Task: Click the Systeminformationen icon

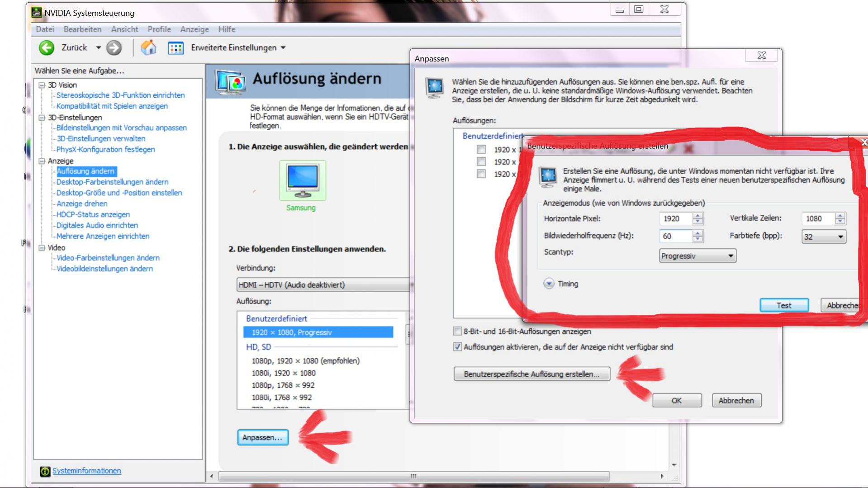Action: (x=45, y=471)
